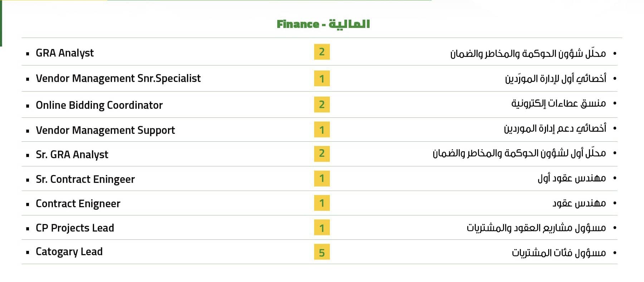Click yellow number 5 badge for Catogary Lead
This screenshot has width=644, height=282.
322,252
